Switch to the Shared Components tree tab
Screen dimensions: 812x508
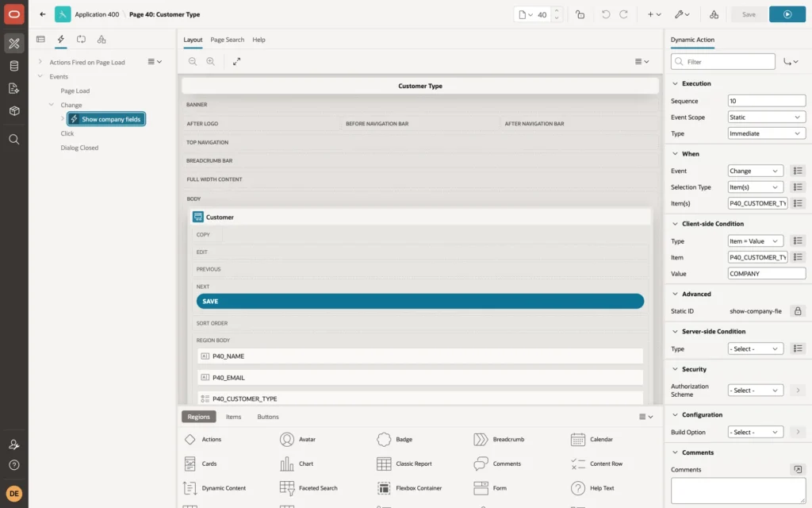point(101,40)
